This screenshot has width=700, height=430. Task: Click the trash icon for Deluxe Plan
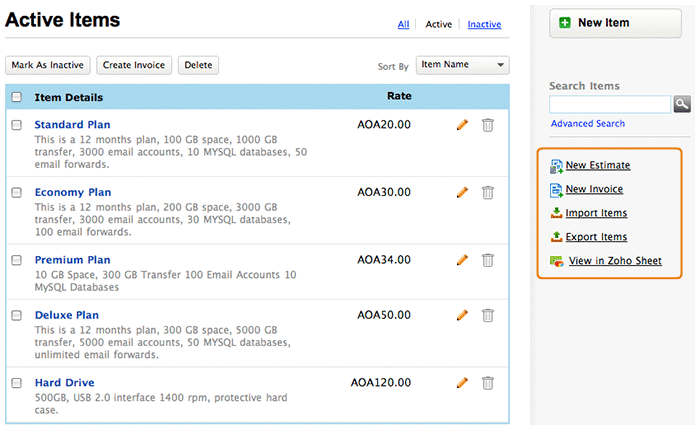pyautogui.click(x=488, y=315)
